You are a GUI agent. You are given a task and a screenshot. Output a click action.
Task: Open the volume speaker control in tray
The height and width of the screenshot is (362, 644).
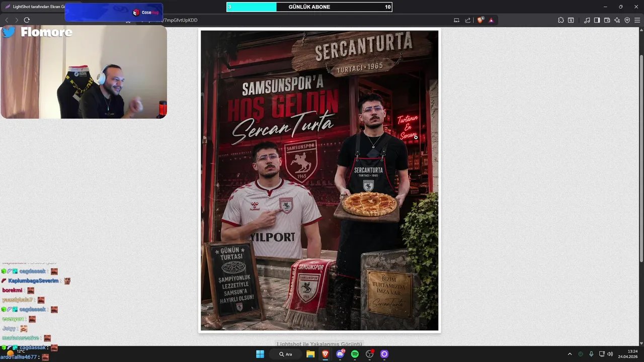610,354
